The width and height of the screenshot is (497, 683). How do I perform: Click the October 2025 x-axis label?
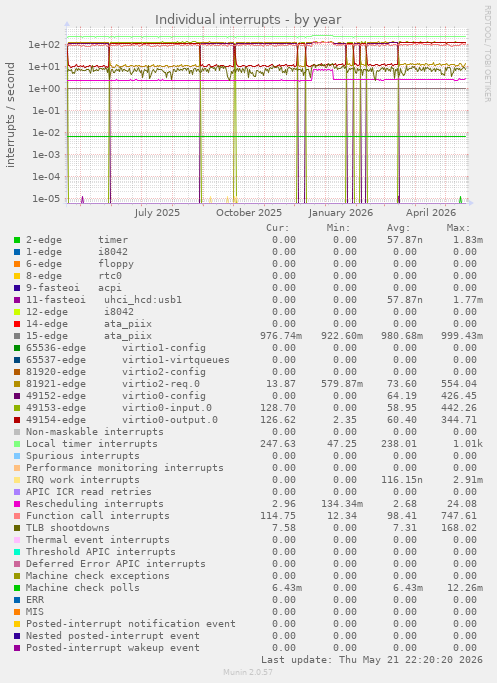coord(249,213)
